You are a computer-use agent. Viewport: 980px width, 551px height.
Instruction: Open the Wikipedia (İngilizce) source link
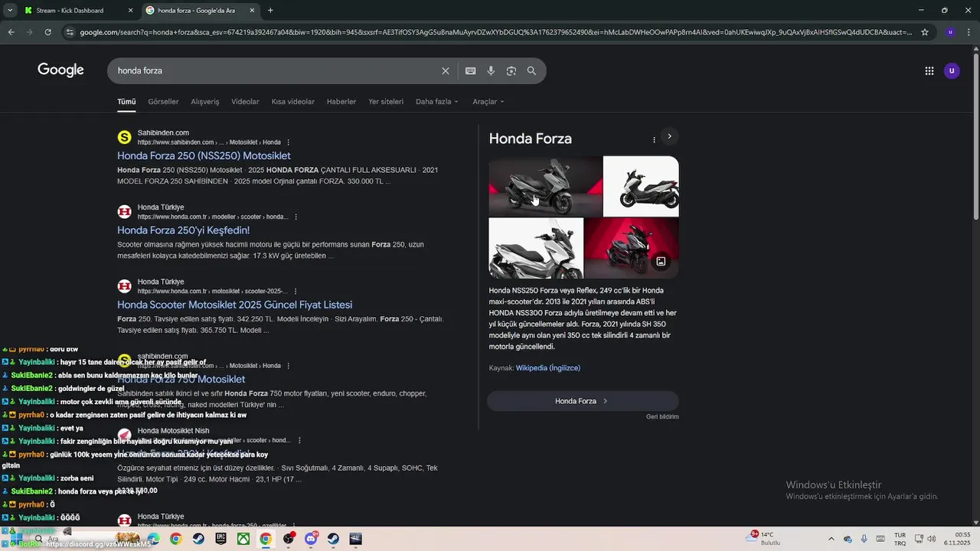[548, 368]
